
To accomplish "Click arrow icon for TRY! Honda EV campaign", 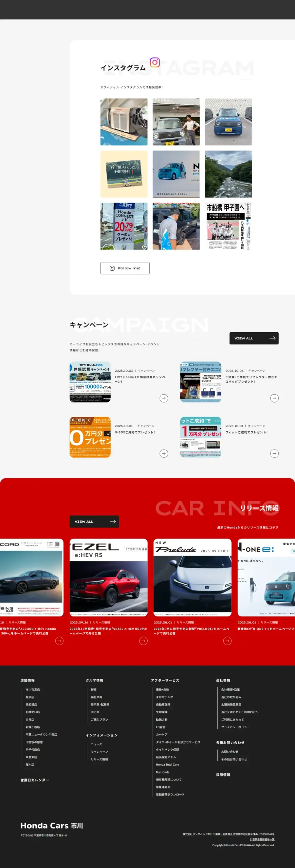I will (164, 398).
